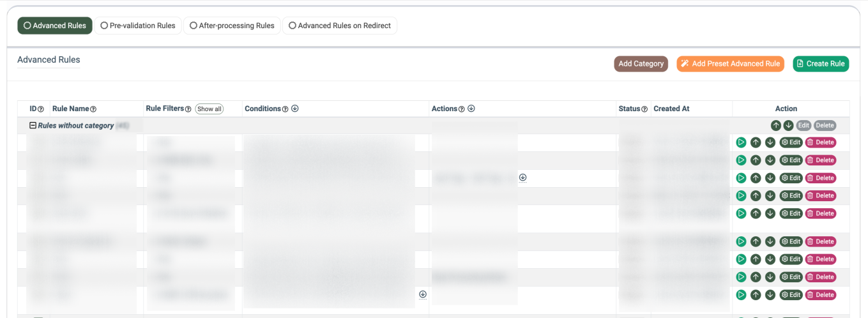Move the second rule down

pos(770,160)
